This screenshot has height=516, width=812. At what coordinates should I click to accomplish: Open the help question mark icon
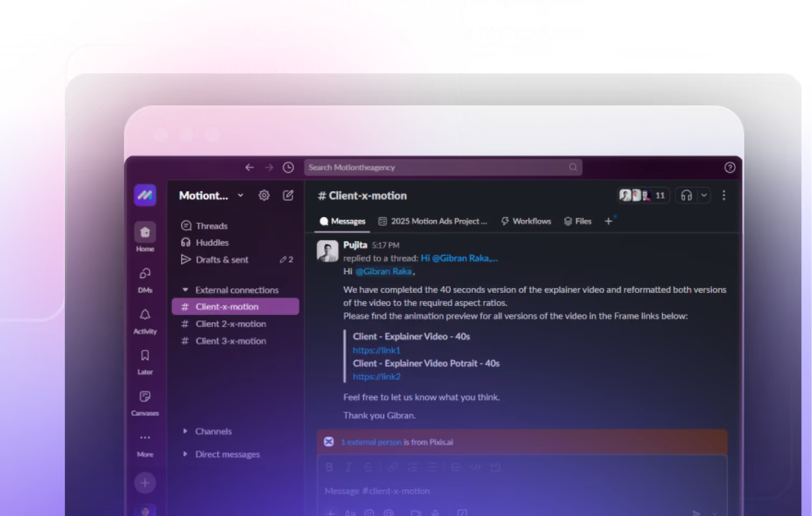(x=729, y=168)
